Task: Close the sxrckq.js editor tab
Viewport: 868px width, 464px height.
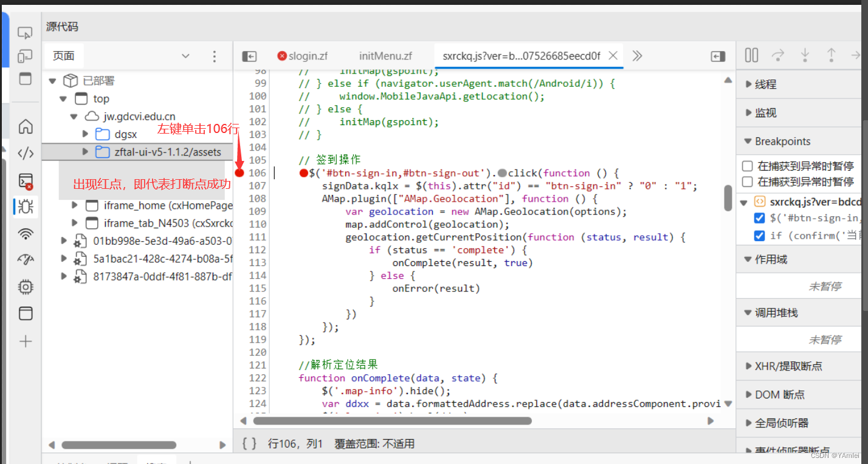Action: (613, 55)
